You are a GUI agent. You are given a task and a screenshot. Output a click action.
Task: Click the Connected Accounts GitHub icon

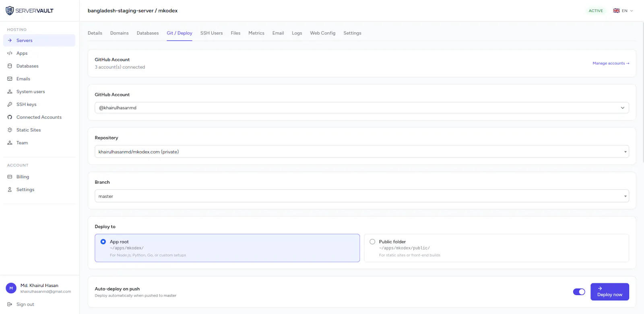(x=10, y=117)
